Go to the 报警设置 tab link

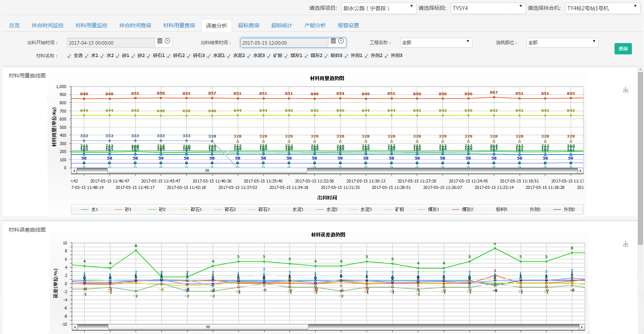(348, 25)
